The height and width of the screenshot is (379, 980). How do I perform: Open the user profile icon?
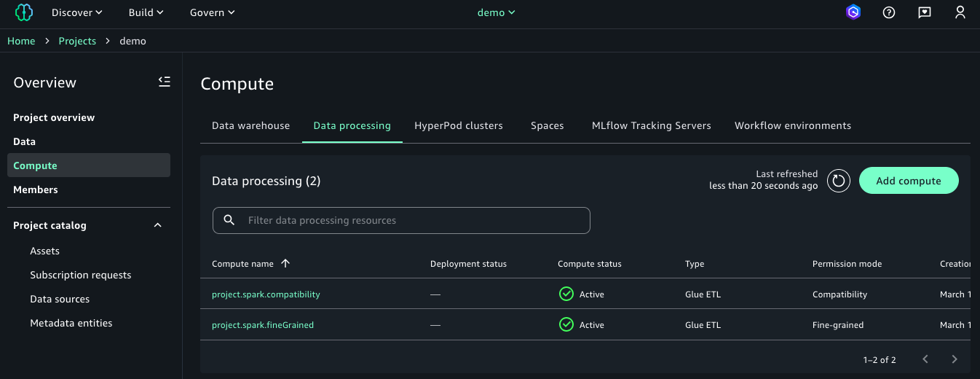[x=960, y=12]
